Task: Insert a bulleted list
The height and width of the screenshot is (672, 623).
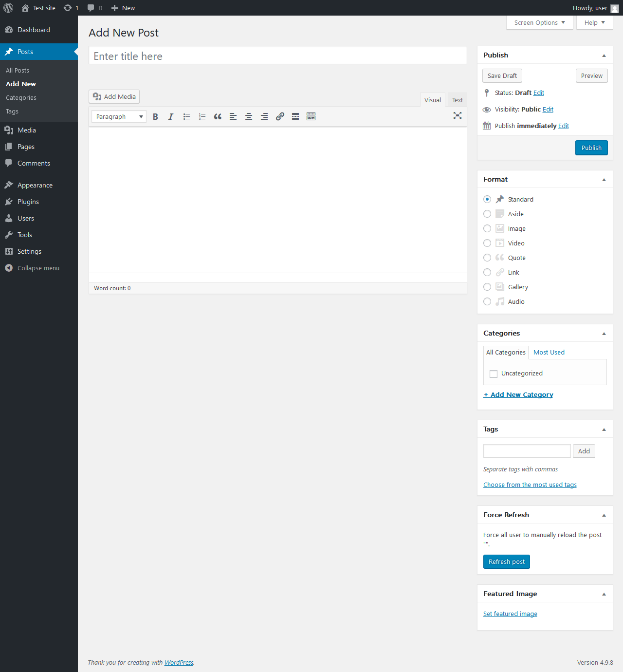Action: [x=186, y=116]
